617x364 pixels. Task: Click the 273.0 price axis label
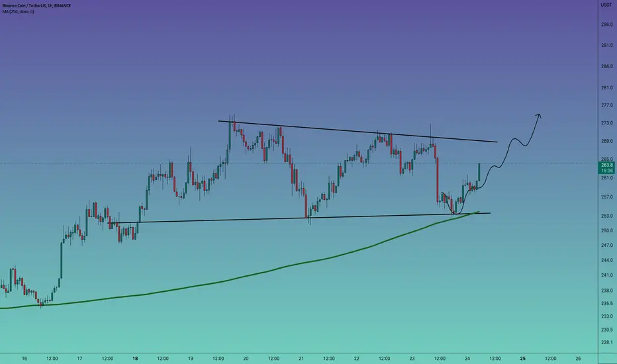pyautogui.click(x=607, y=123)
